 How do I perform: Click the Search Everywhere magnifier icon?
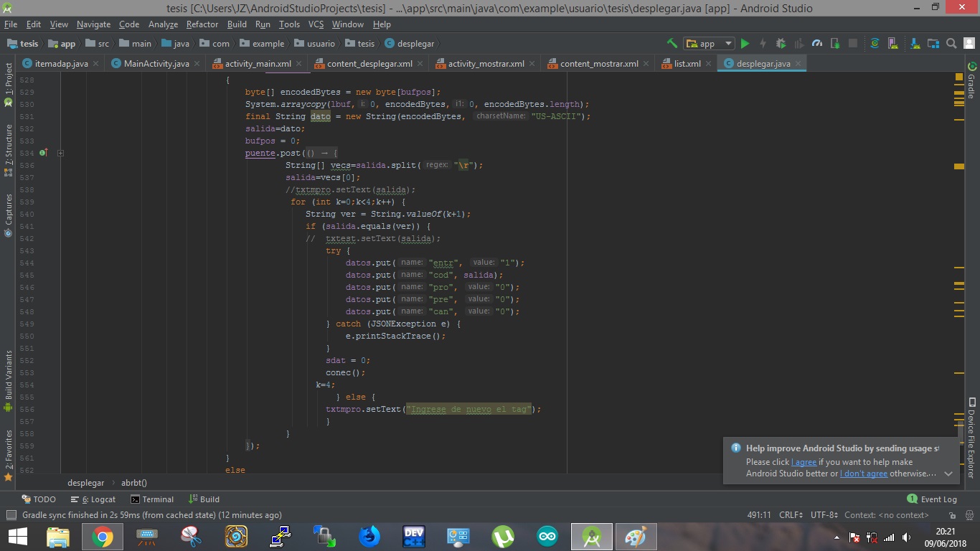pyautogui.click(x=951, y=43)
